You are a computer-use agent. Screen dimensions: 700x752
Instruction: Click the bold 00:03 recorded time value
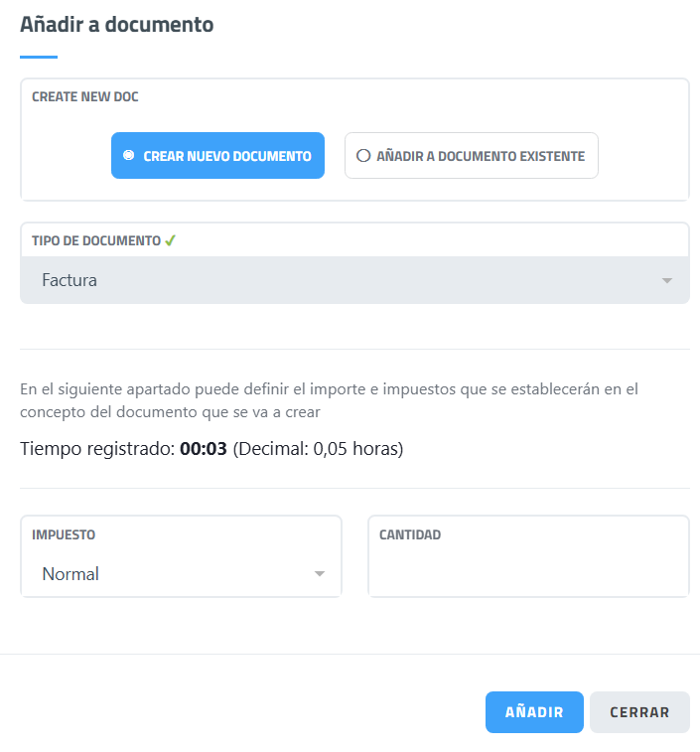click(x=204, y=449)
